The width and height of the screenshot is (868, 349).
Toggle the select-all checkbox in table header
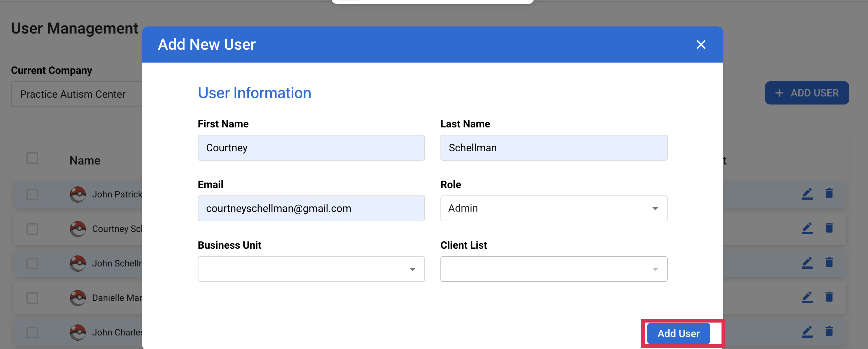(32, 158)
